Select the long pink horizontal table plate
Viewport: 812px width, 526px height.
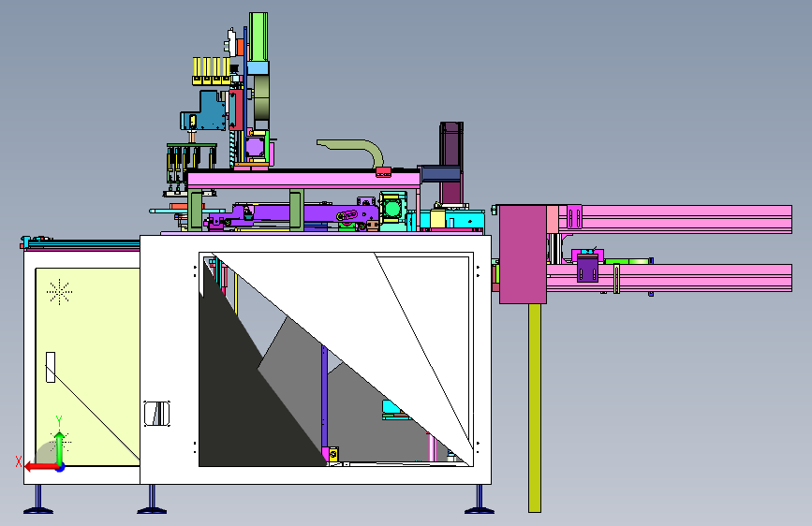[x=304, y=180]
